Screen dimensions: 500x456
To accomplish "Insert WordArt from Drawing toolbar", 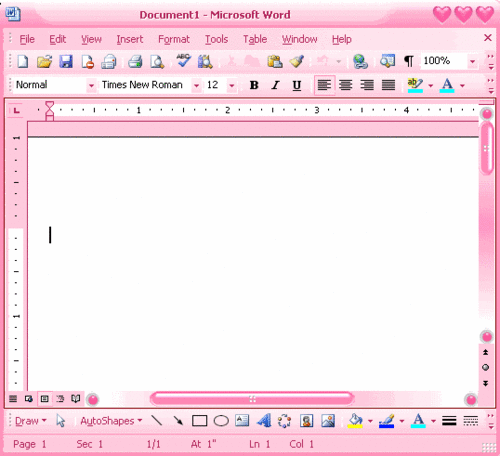I will pyautogui.click(x=264, y=421).
